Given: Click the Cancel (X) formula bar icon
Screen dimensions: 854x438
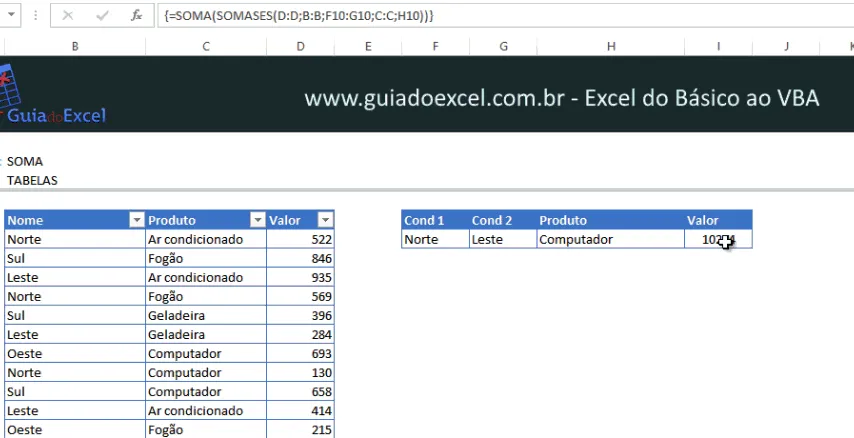Looking at the screenshot, I should pos(68,16).
